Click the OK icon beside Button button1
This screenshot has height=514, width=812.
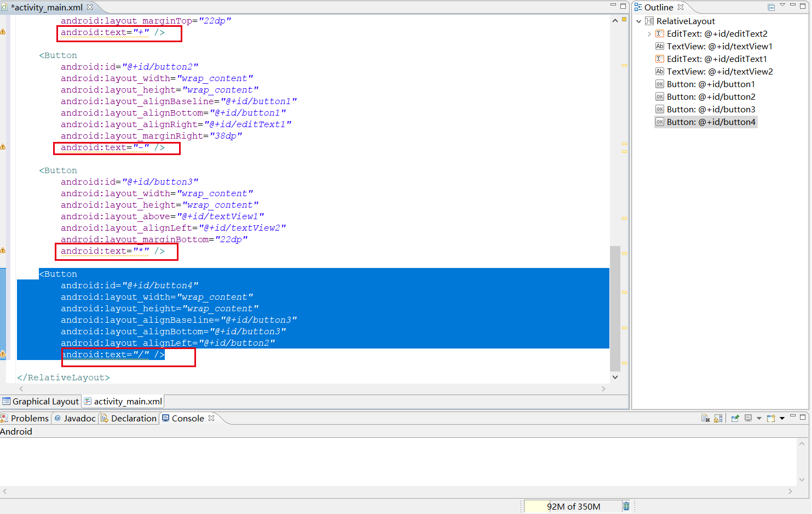pyautogui.click(x=660, y=84)
